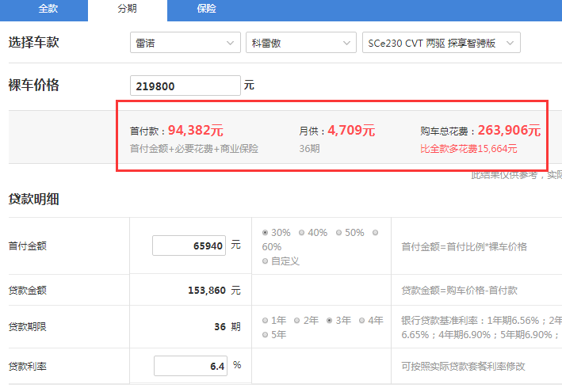Click the 贷款金额=购车价格-首付款 formula text

[x=459, y=291]
